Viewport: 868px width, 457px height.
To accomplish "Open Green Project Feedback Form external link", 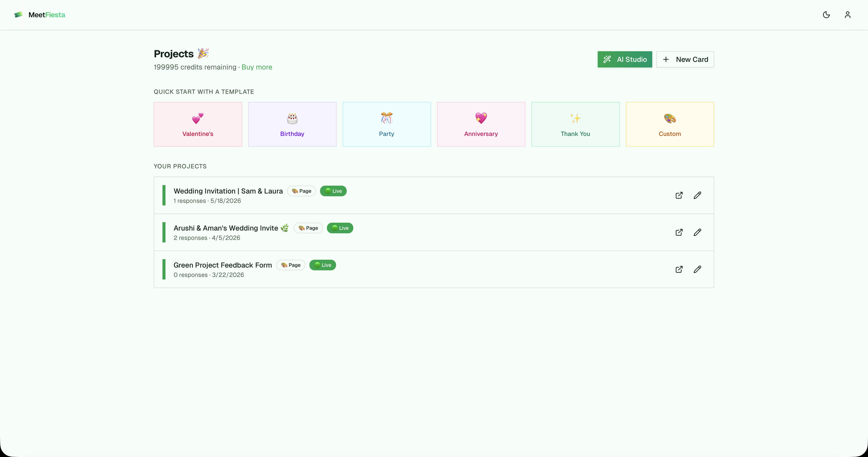I will click(x=679, y=269).
